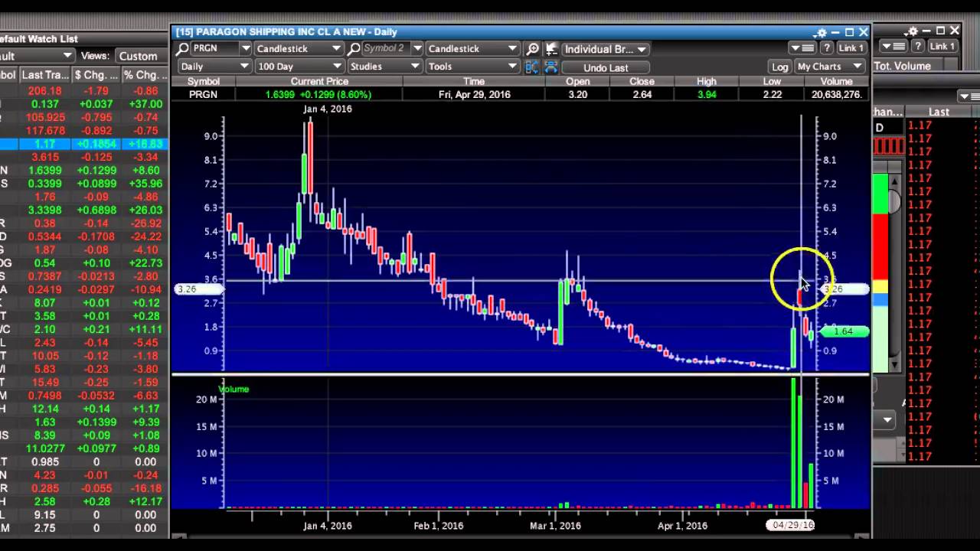Click the PRGN symbol input field

click(214, 48)
